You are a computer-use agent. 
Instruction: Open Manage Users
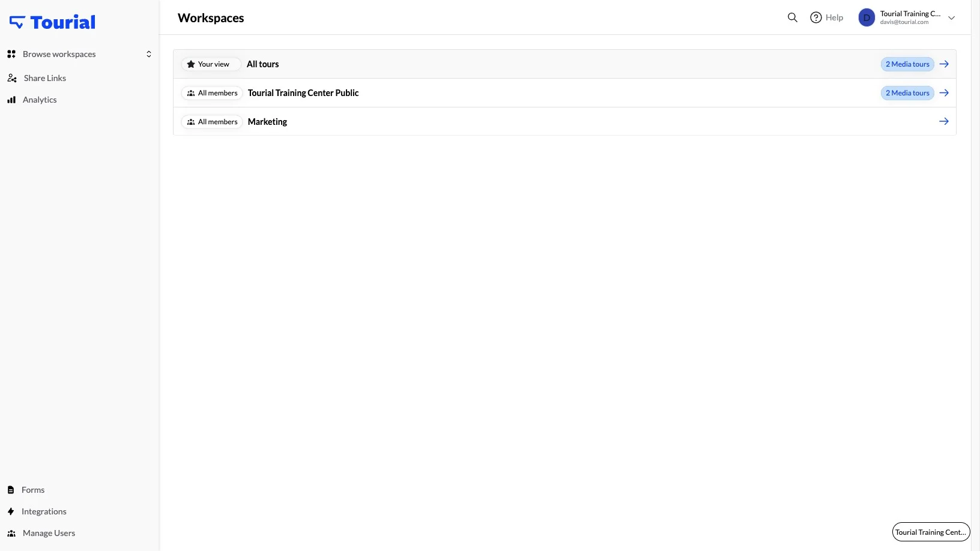49,533
